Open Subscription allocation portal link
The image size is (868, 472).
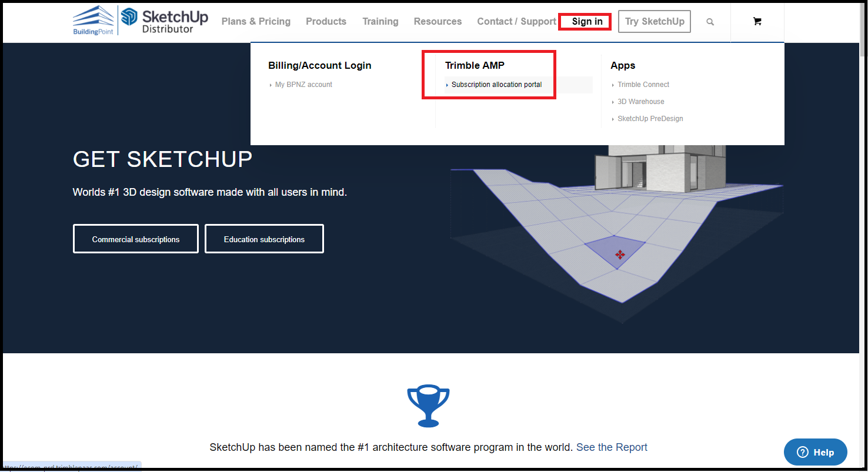pos(496,85)
